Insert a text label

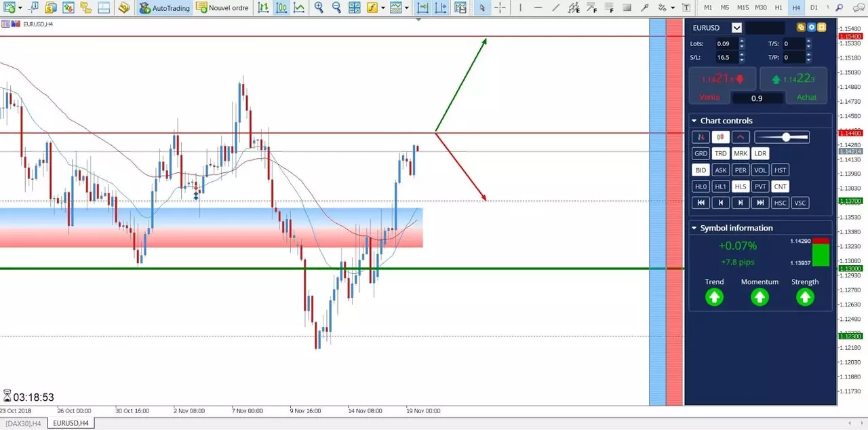point(686,8)
